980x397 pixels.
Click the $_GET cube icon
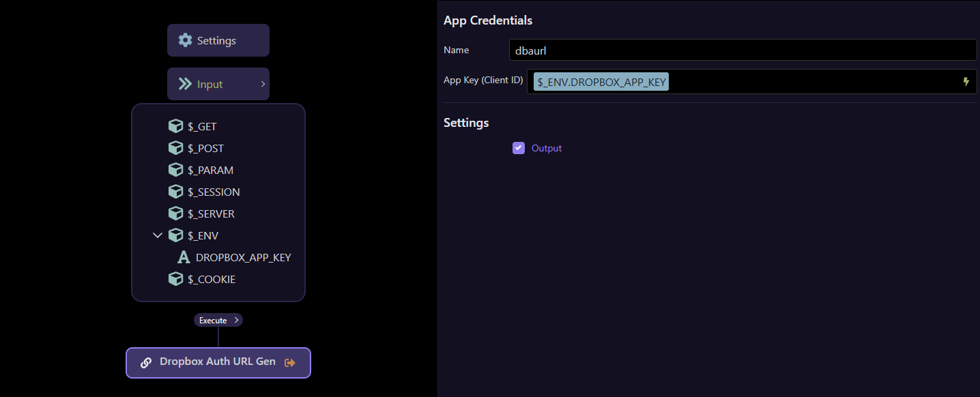point(175,126)
